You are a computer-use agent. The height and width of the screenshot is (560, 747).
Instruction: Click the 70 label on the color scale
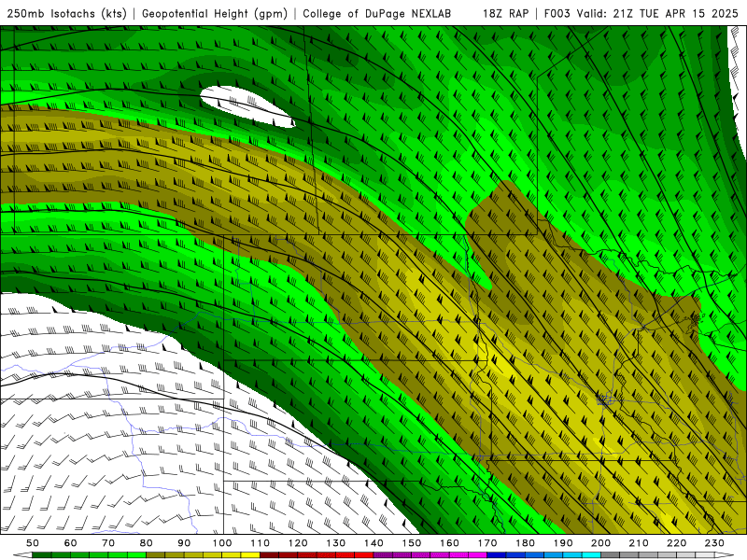point(108,543)
